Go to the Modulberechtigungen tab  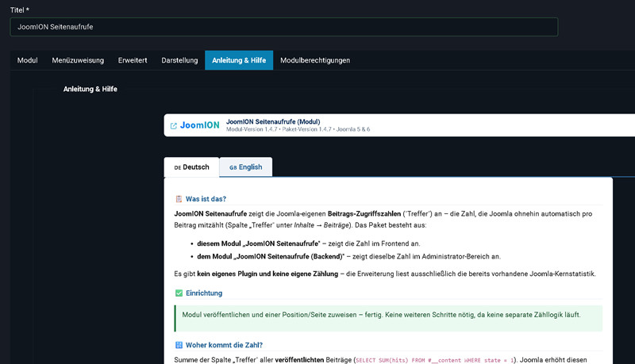pyautogui.click(x=315, y=60)
